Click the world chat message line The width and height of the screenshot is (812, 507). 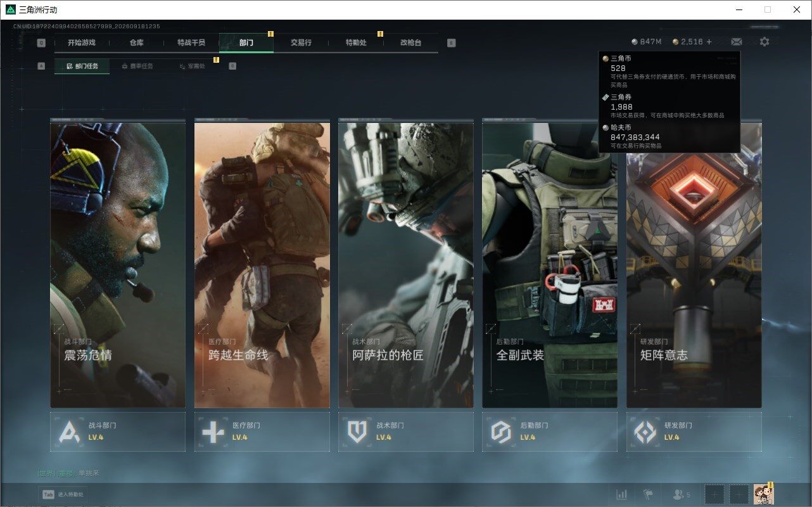[x=68, y=473]
